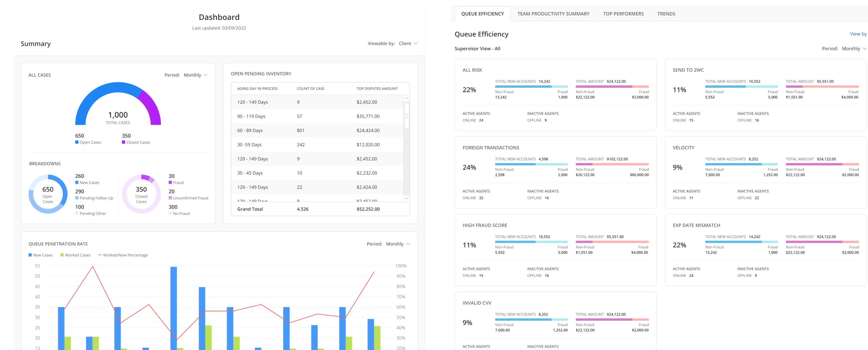
Task: Click Velocity offline agents count 22
Action: tap(756, 198)
